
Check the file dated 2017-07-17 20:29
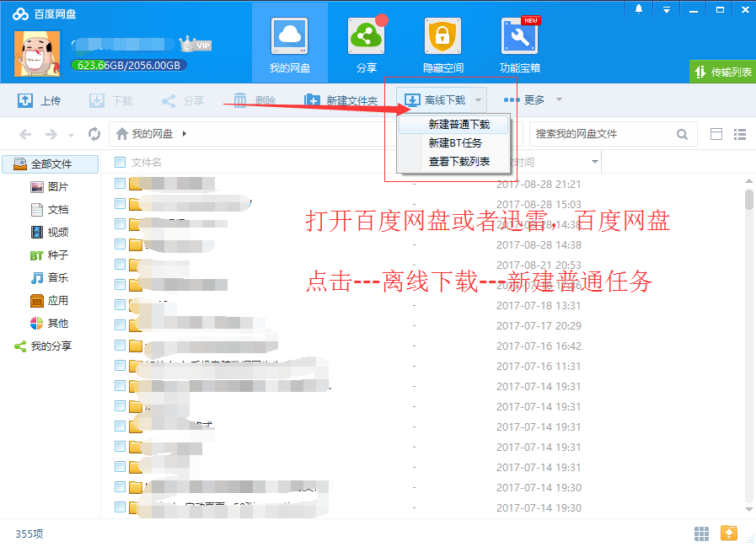[120, 325]
